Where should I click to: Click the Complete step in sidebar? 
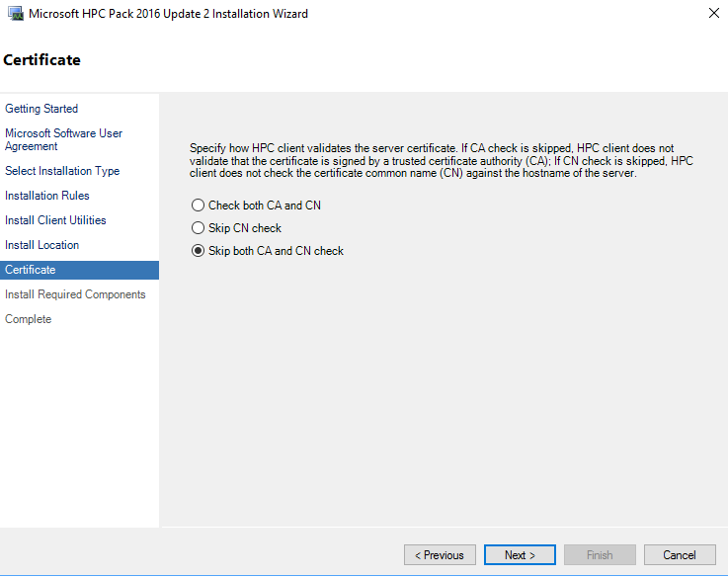[x=28, y=319]
